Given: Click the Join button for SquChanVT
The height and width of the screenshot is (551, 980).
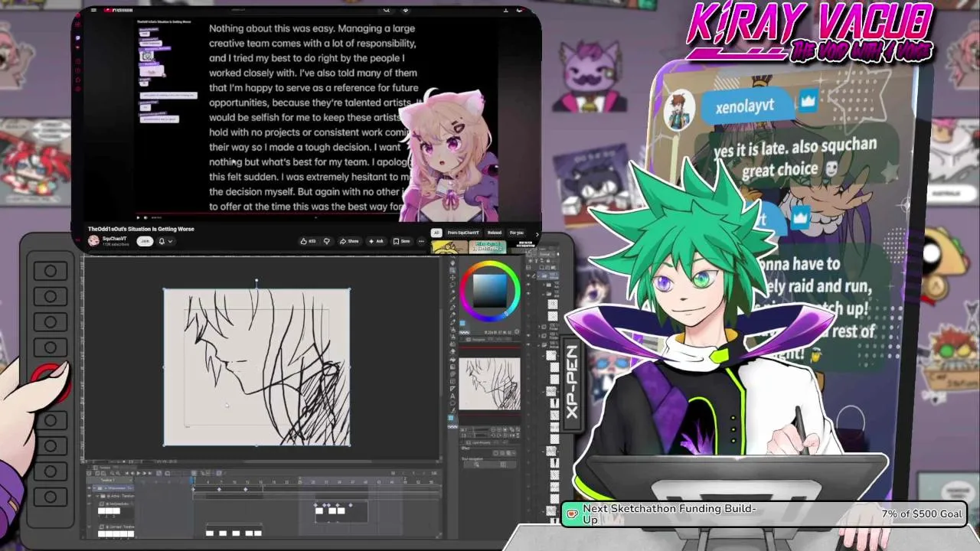Looking at the screenshot, I should point(145,241).
